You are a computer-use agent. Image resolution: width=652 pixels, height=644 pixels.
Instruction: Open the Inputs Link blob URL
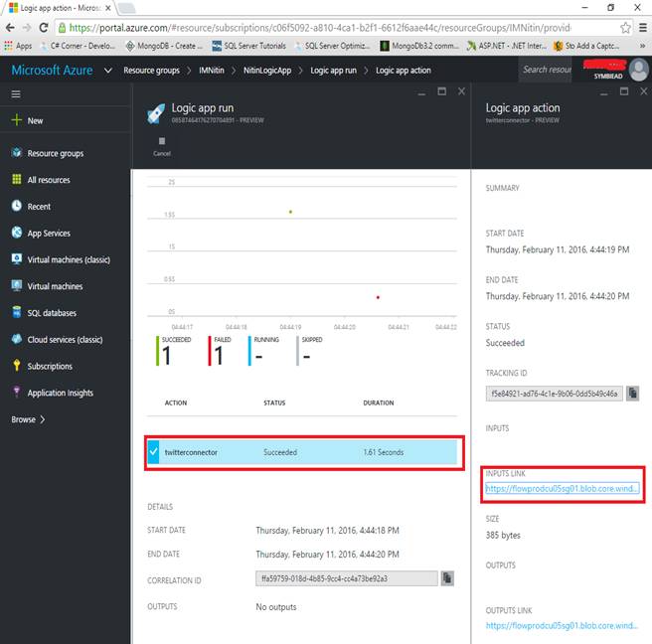(x=562, y=489)
